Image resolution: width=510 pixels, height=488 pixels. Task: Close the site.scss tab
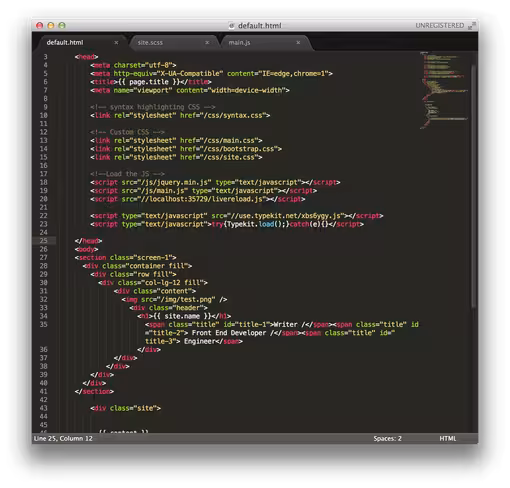207,43
